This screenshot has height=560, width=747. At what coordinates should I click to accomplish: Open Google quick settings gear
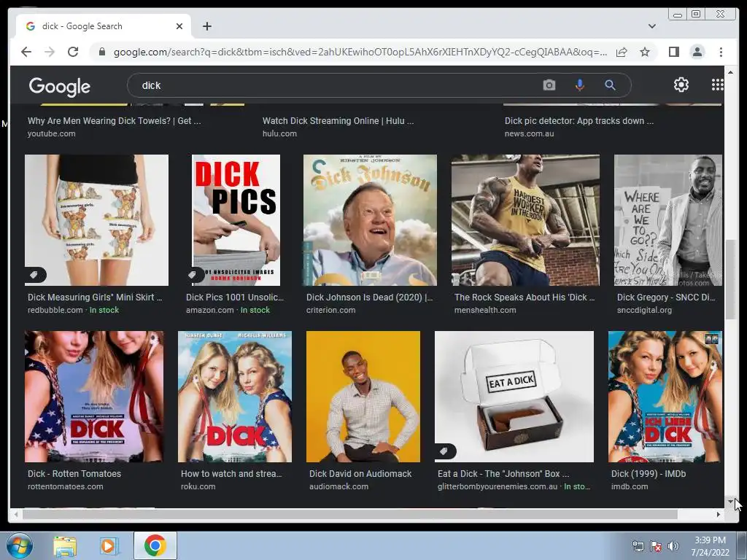point(681,85)
